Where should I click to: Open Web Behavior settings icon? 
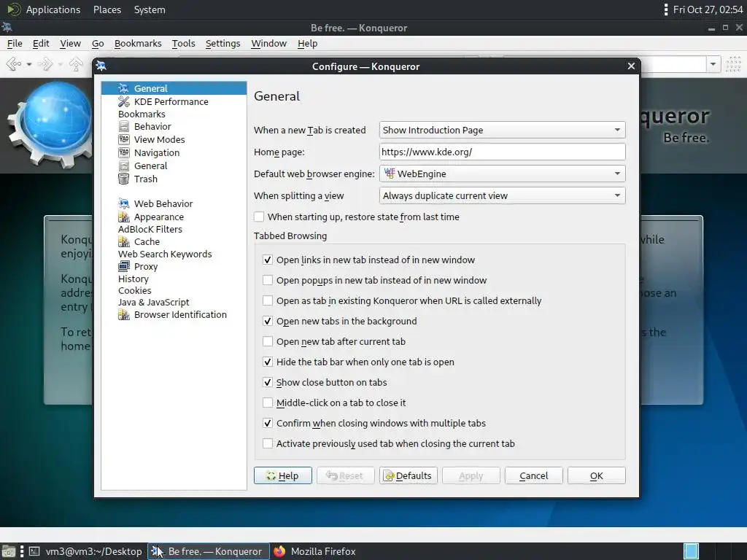pyautogui.click(x=124, y=203)
